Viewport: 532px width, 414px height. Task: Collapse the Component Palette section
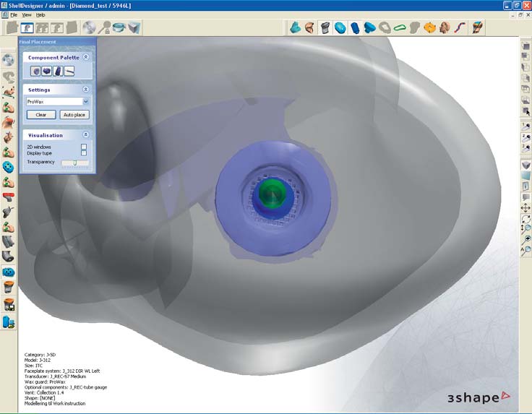(x=85, y=56)
